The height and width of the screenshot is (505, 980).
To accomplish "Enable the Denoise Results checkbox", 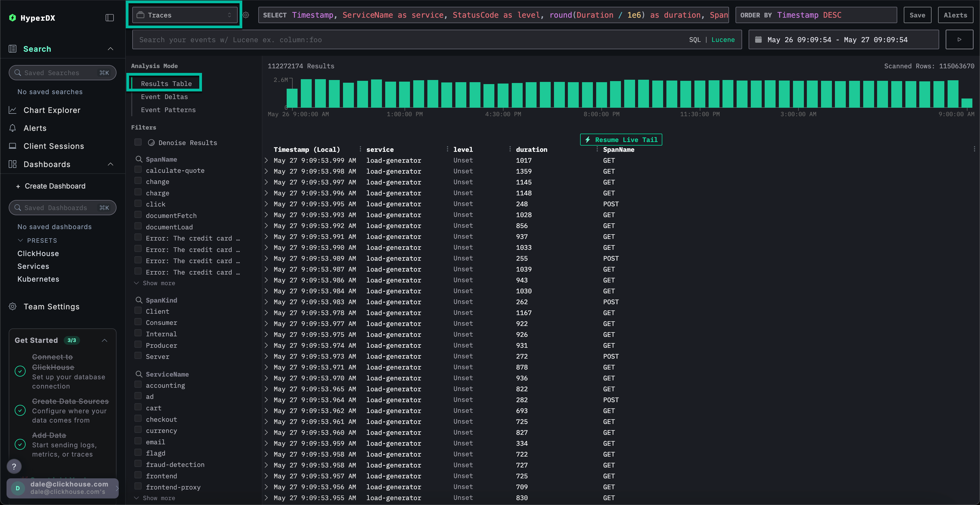I will click(138, 142).
